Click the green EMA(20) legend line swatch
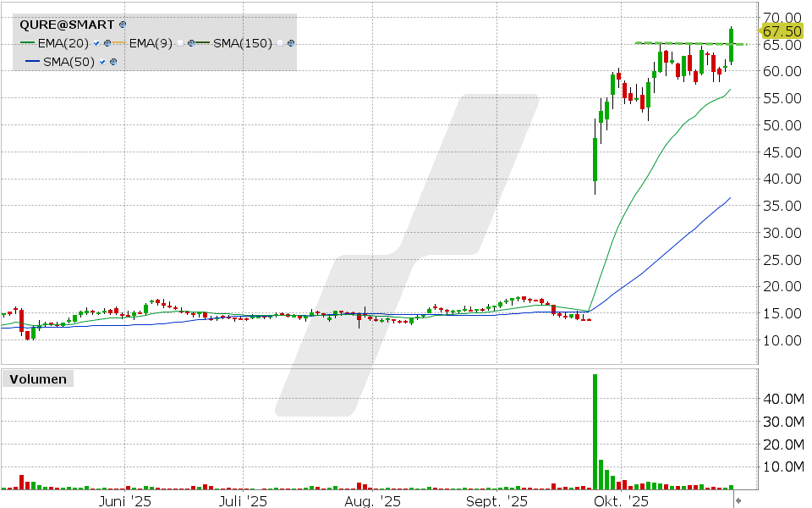 [26, 43]
